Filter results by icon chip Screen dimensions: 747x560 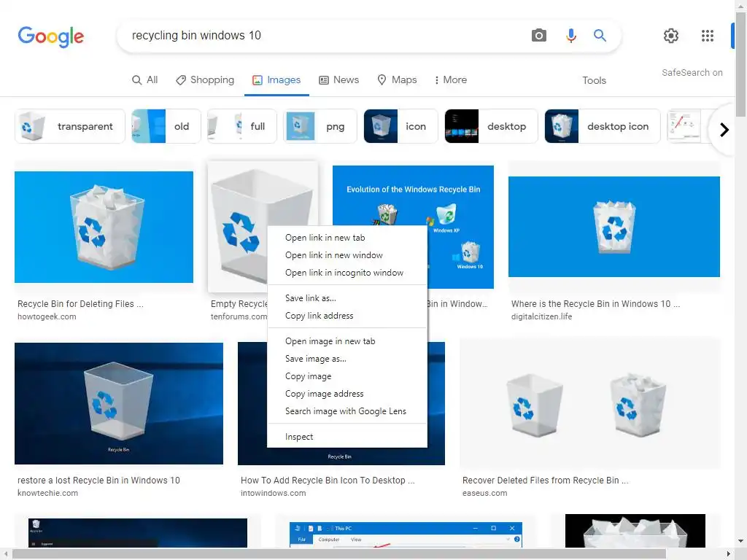point(400,126)
